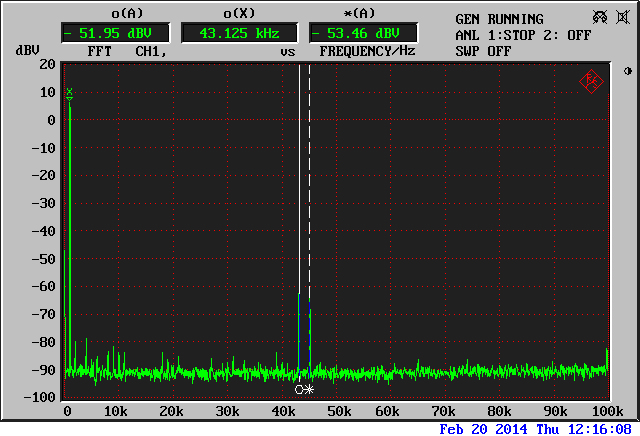The height and width of the screenshot is (436, 640).
Task: Click the date stamp Feb 20 2014
Action: (483, 429)
